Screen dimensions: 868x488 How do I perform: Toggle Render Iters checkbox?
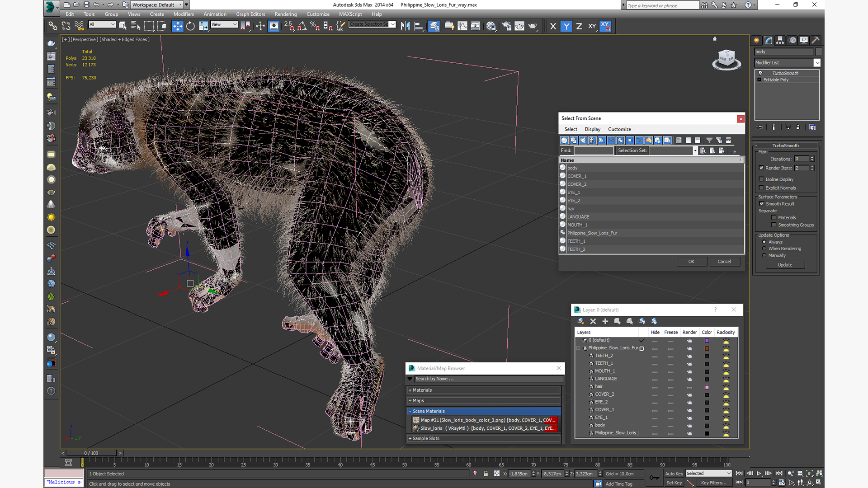point(761,168)
